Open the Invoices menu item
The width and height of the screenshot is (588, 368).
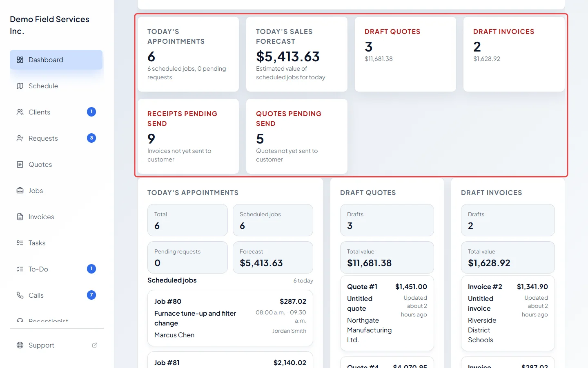56,217
